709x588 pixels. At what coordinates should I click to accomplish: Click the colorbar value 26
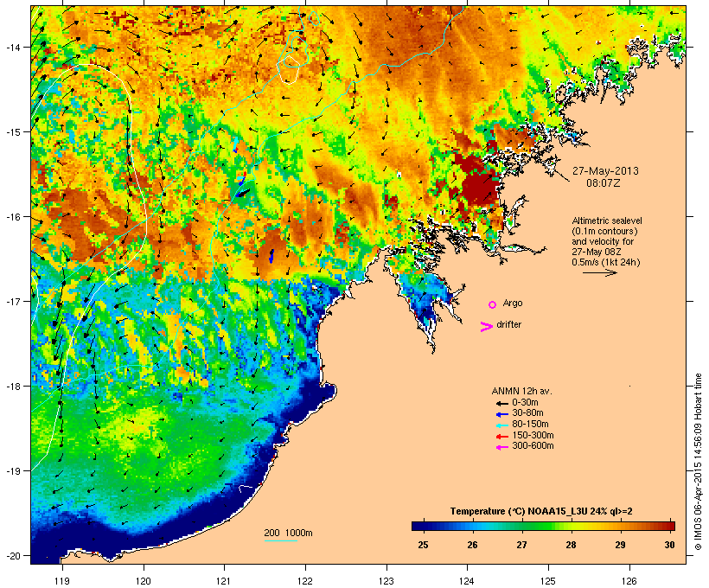click(x=472, y=545)
